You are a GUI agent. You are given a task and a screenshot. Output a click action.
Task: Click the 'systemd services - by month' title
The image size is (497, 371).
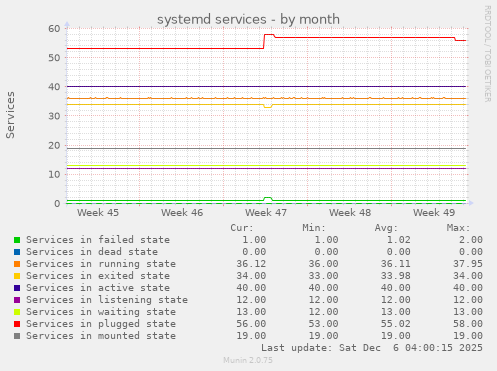(x=248, y=19)
